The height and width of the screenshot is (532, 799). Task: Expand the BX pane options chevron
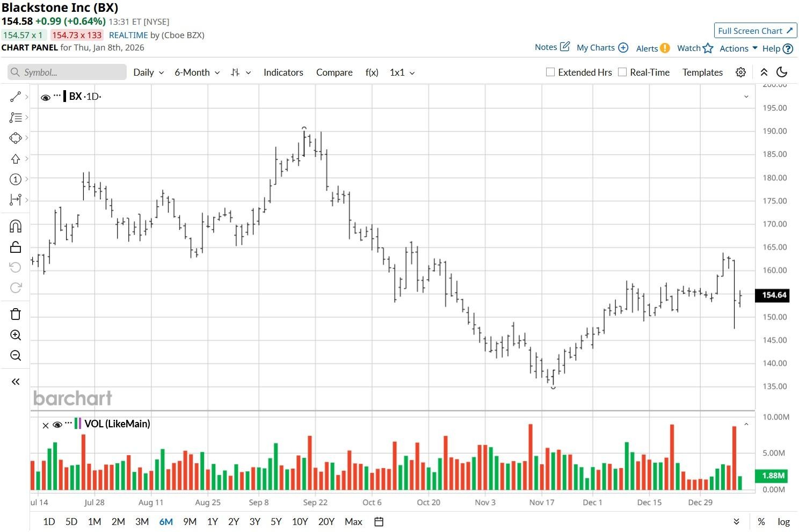click(746, 97)
